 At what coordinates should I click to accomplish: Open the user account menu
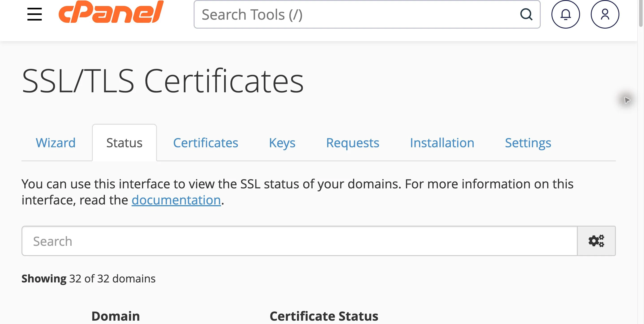click(x=605, y=14)
